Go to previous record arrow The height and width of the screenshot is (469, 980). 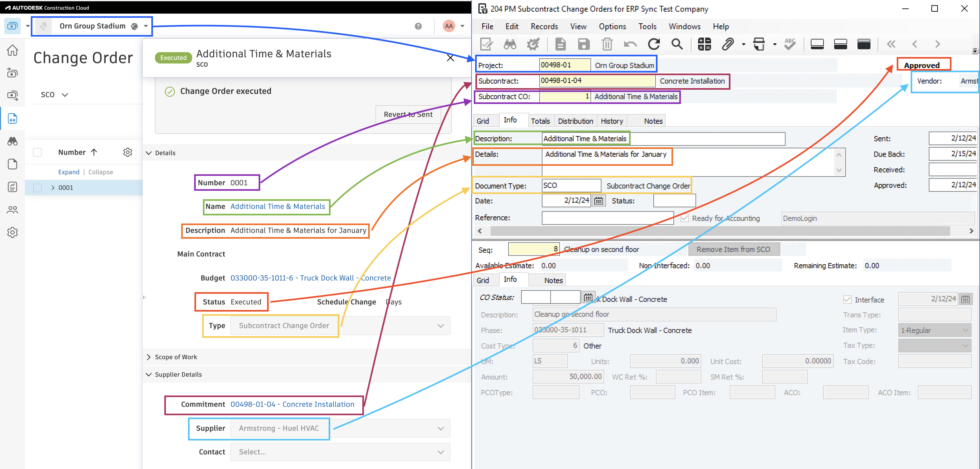pyautogui.click(x=915, y=44)
